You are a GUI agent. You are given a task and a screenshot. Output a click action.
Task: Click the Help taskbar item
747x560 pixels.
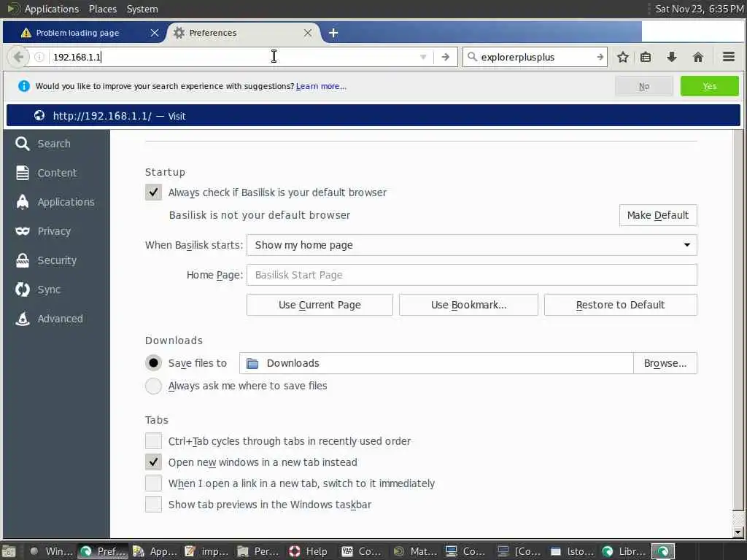(309, 551)
